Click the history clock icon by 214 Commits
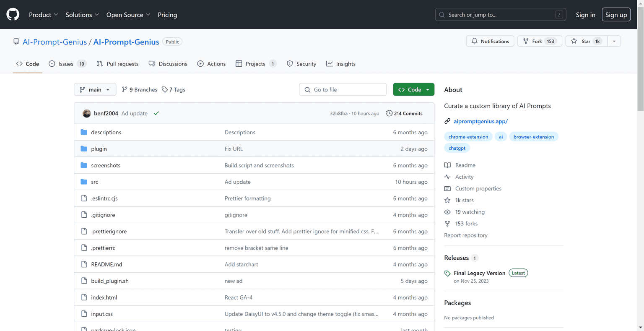644x331 pixels. [389, 113]
